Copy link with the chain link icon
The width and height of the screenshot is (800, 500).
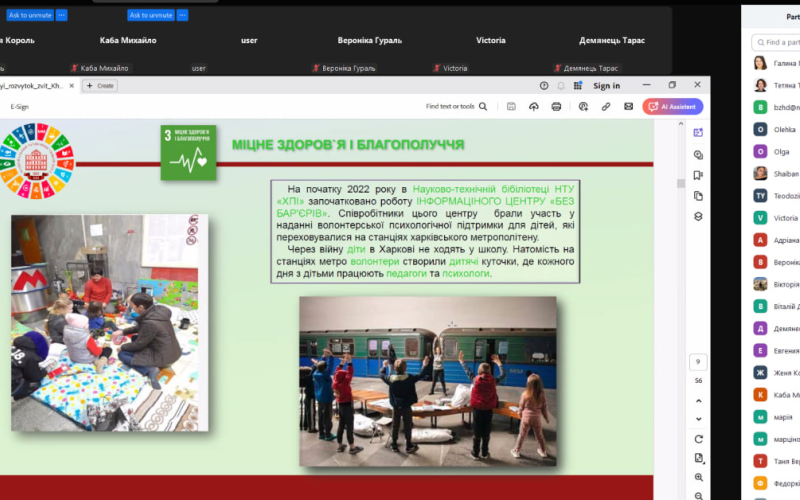[x=606, y=106]
